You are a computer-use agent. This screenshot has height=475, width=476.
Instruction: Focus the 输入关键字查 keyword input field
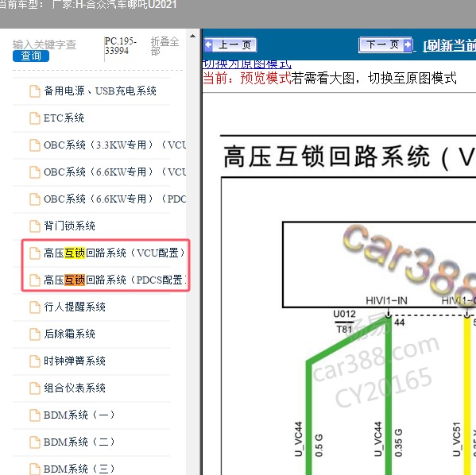45,44
